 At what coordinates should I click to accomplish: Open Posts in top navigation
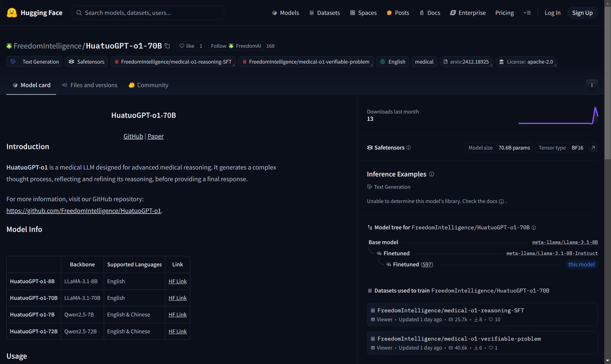click(398, 13)
